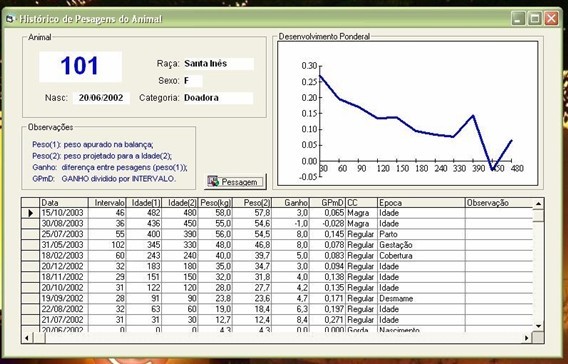Click the Nasc date field 20/06/2002
The height and width of the screenshot is (364, 568).
click(101, 98)
